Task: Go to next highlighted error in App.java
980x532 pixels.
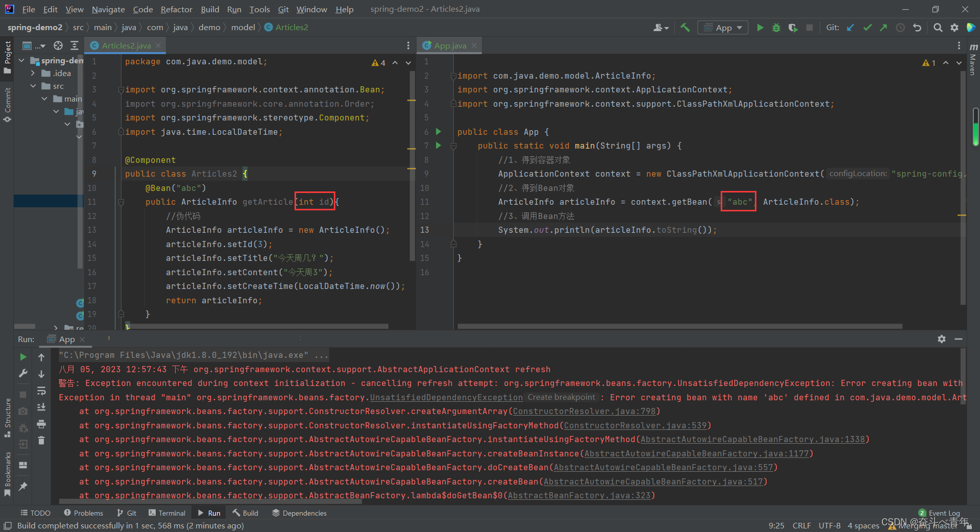Action: pyautogui.click(x=959, y=63)
